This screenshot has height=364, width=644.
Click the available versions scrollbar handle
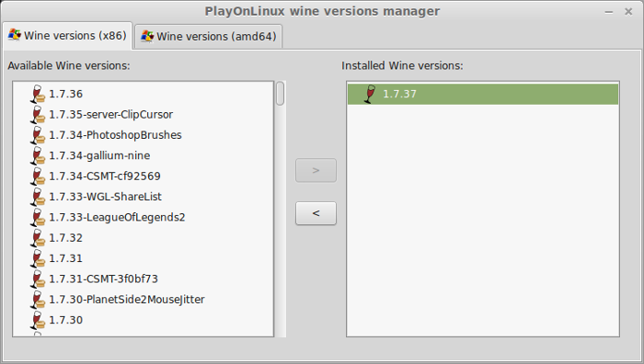[x=280, y=94]
